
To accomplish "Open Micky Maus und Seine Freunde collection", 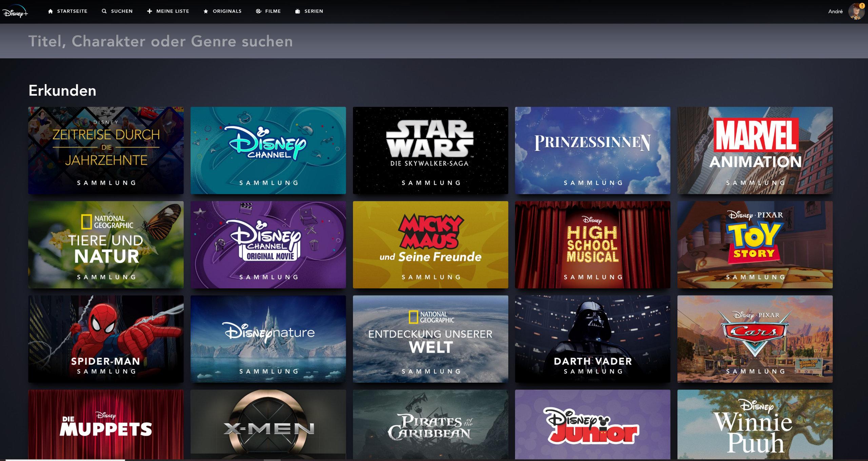I will [431, 245].
